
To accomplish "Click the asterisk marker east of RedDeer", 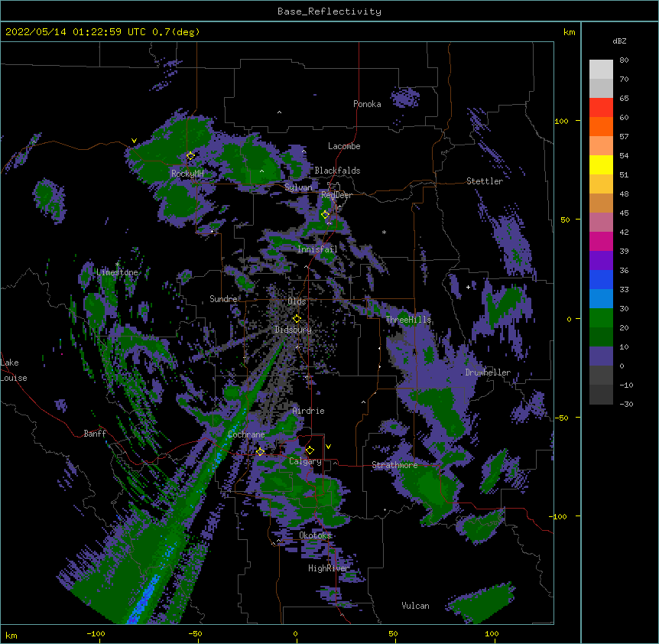I will pos(384,233).
